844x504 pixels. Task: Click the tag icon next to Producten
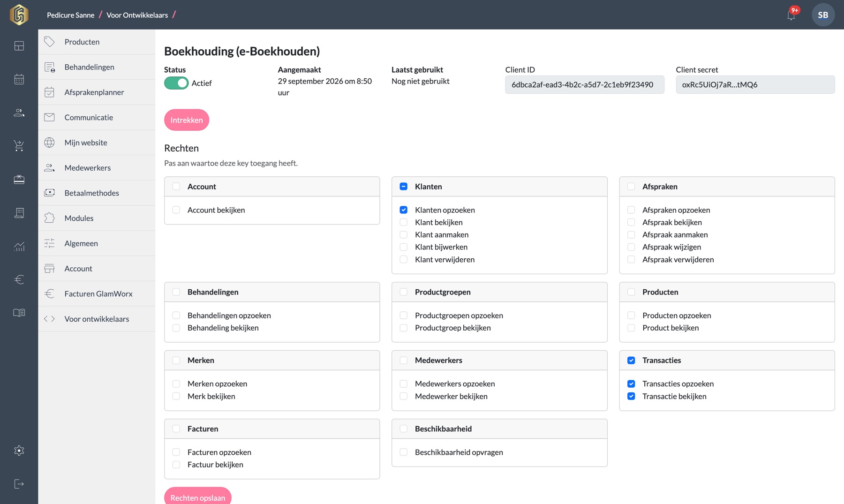pos(49,42)
